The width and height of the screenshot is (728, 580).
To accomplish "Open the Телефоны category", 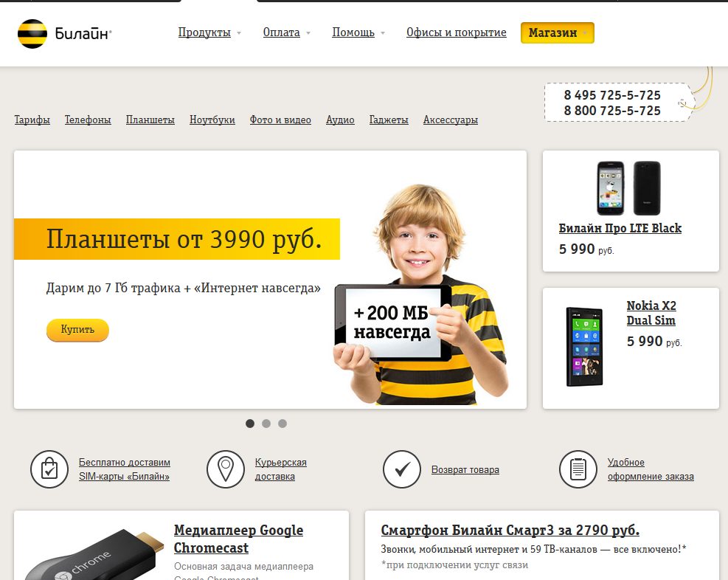I will point(88,120).
